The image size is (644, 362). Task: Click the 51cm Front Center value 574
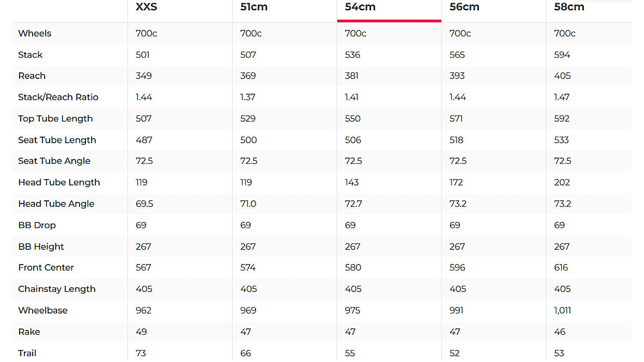pyautogui.click(x=248, y=267)
